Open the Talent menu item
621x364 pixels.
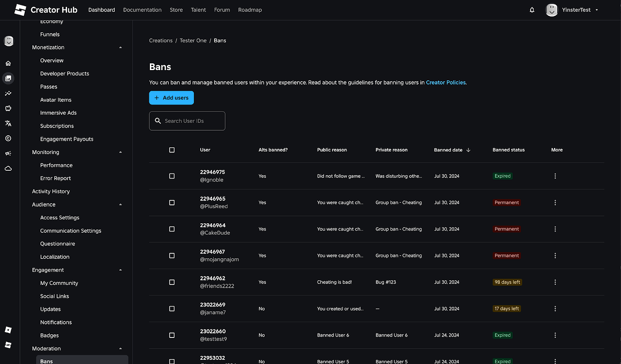(x=198, y=9)
